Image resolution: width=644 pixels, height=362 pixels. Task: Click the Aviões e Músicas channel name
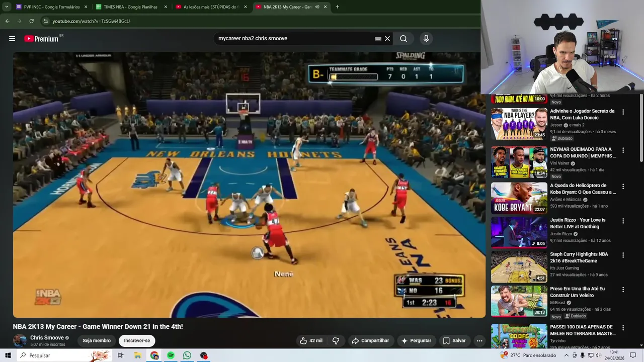coord(566,200)
